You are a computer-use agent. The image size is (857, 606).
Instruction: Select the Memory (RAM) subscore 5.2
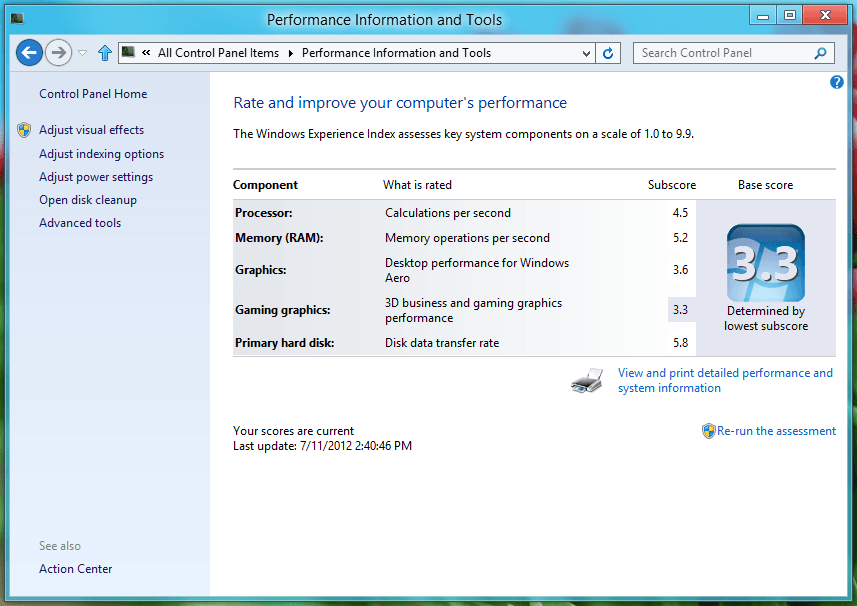[680, 238]
